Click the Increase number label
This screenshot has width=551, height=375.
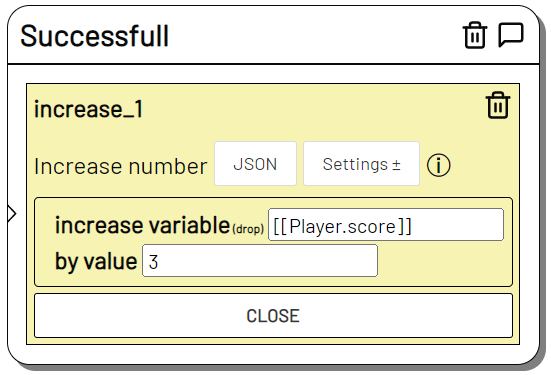coord(121,166)
